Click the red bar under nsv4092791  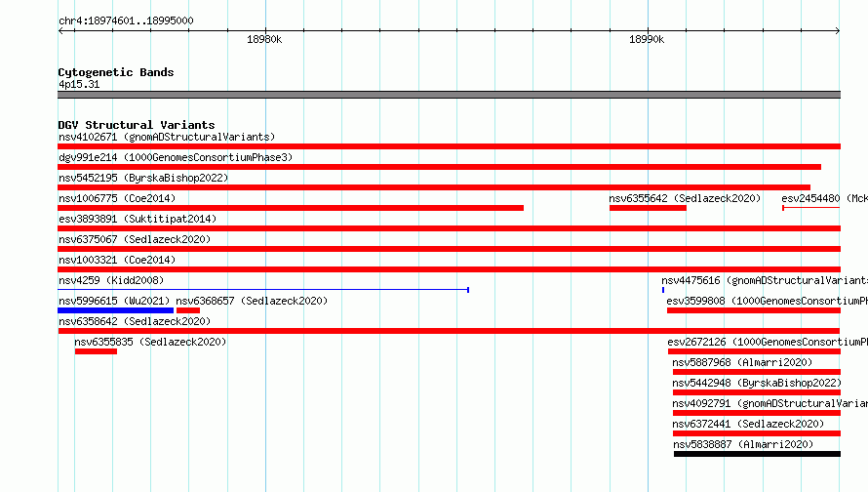pyautogui.click(x=757, y=413)
